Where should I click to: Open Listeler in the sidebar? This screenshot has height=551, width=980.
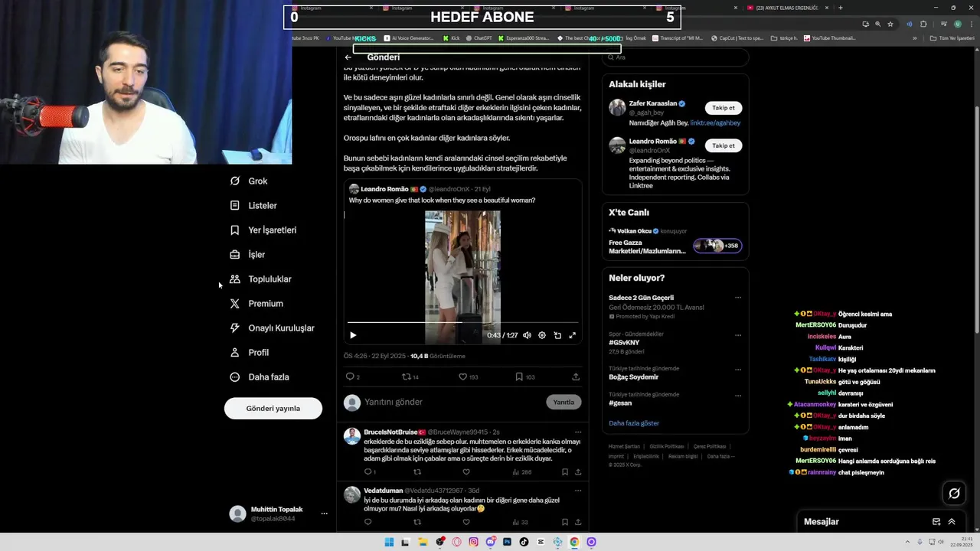(254, 206)
